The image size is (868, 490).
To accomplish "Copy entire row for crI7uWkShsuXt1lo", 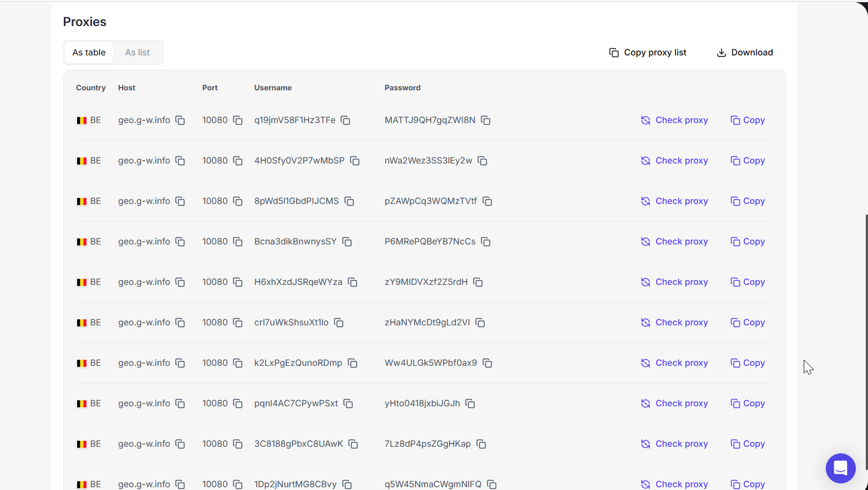I will (x=748, y=323).
